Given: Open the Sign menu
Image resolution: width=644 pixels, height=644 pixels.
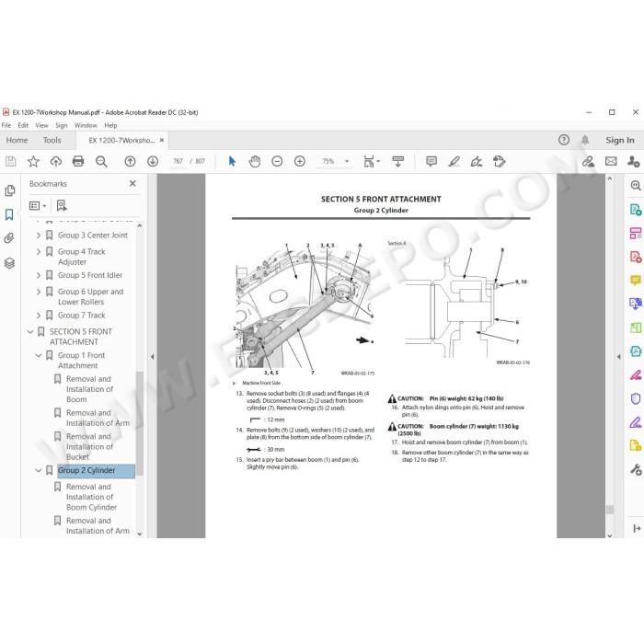Looking at the screenshot, I should pos(62,125).
